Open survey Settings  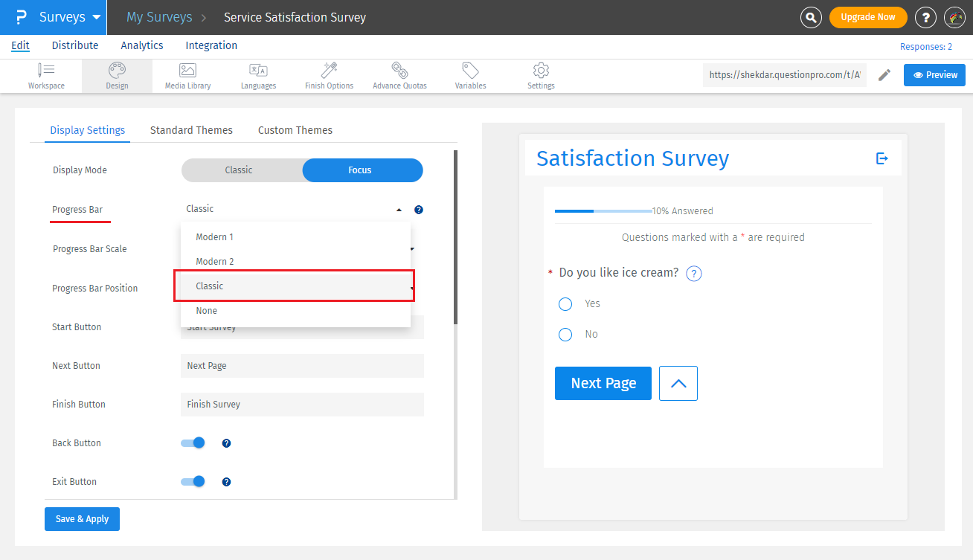coord(540,75)
